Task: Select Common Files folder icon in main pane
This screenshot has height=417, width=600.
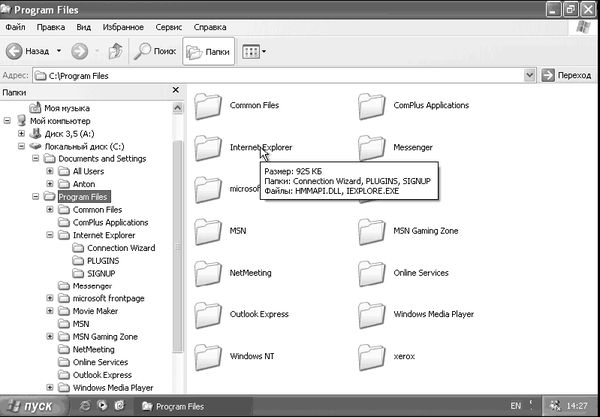Action: tap(208, 106)
